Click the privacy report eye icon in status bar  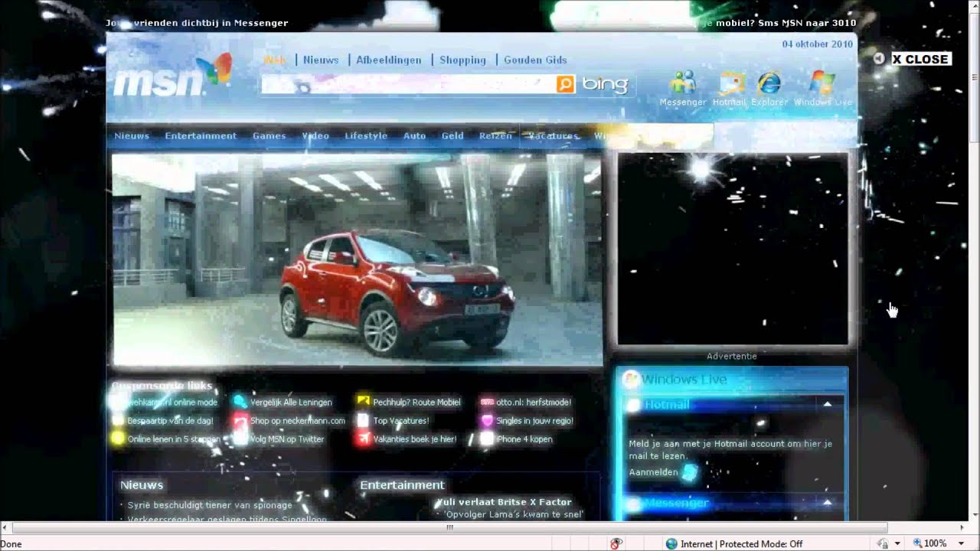point(616,543)
